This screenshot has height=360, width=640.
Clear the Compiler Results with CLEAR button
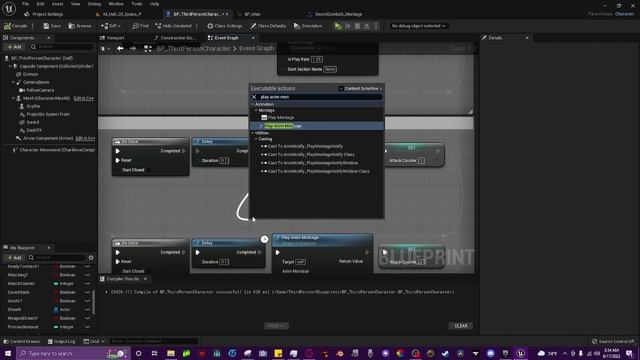point(461,326)
